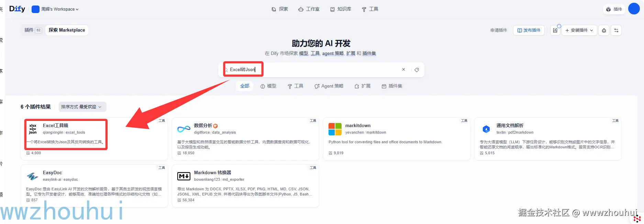The height and width of the screenshot is (224, 644).
Task: Select the 扩展 category filter
Action: pyautogui.click(x=363, y=86)
